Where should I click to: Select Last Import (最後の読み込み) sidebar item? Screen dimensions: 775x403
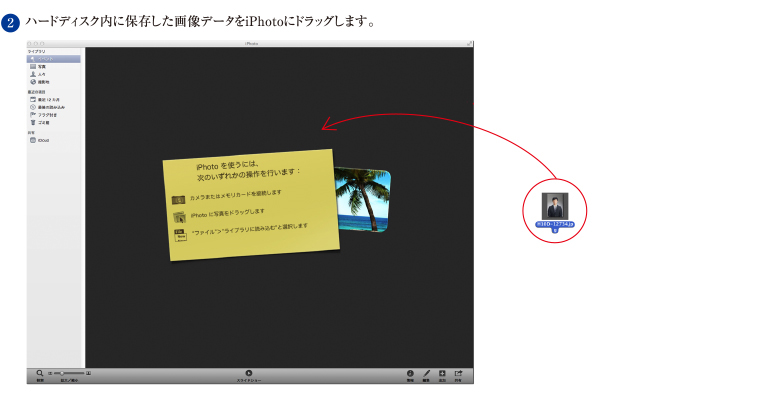pos(53,107)
